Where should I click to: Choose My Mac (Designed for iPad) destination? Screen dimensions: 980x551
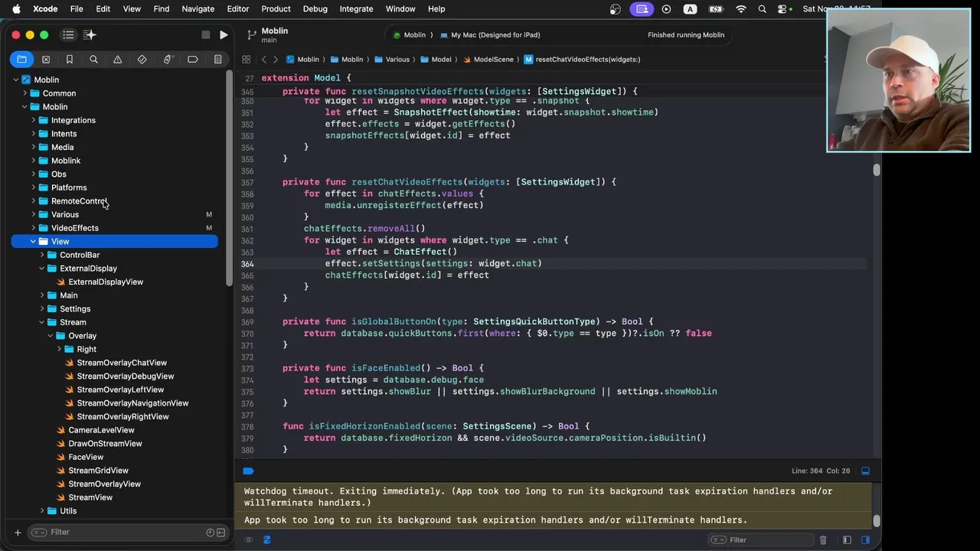point(491,35)
